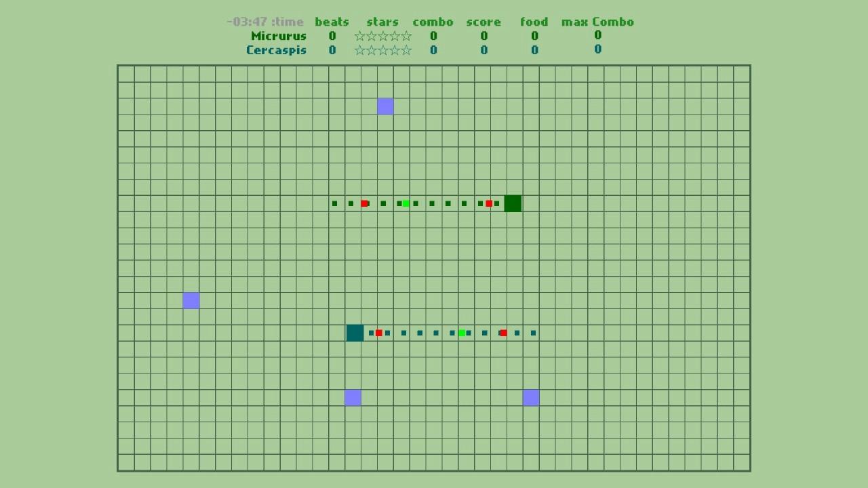
Task: Select the Cercaspis player name
Action: (x=276, y=49)
